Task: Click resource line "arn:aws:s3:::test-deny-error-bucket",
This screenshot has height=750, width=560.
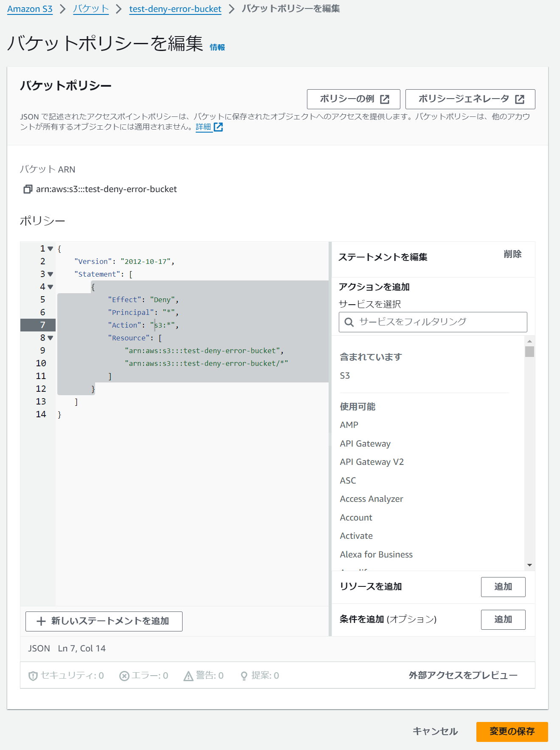Action: [204, 351]
